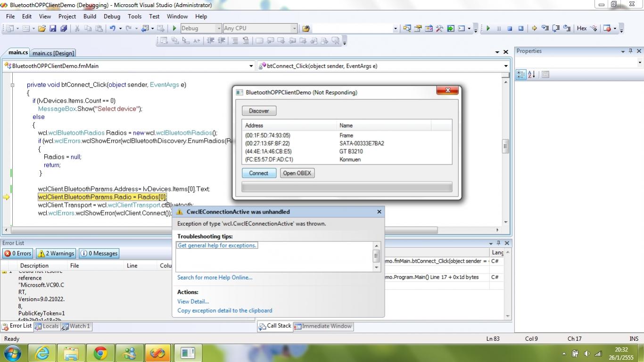Toggle the Hex display button
Screen dimensions: 644x362
[582, 28]
